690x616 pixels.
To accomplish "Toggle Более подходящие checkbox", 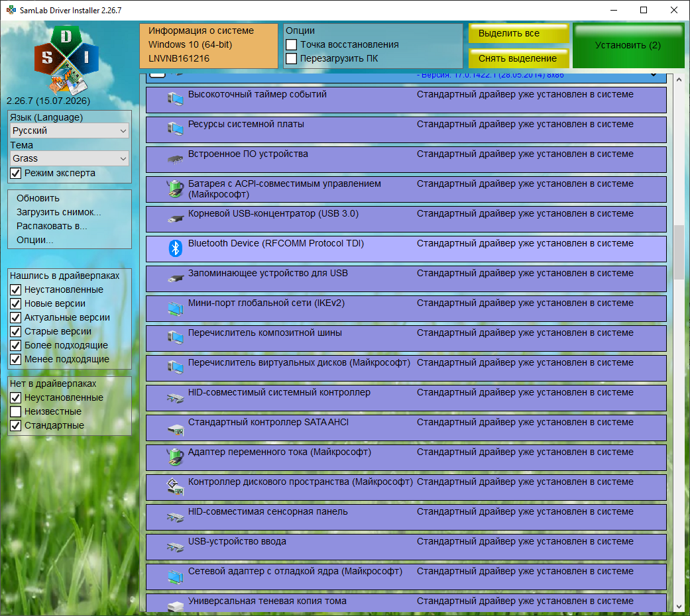I will click(16, 346).
